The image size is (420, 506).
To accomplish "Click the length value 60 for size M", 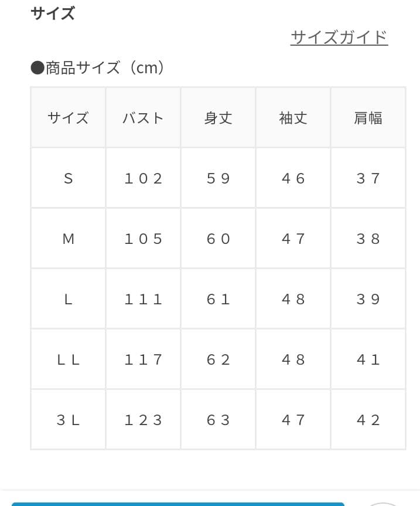I will pos(218,239).
